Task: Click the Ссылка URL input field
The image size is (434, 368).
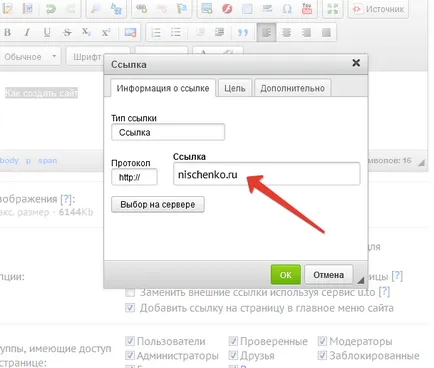Action: click(x=267, y=174)
